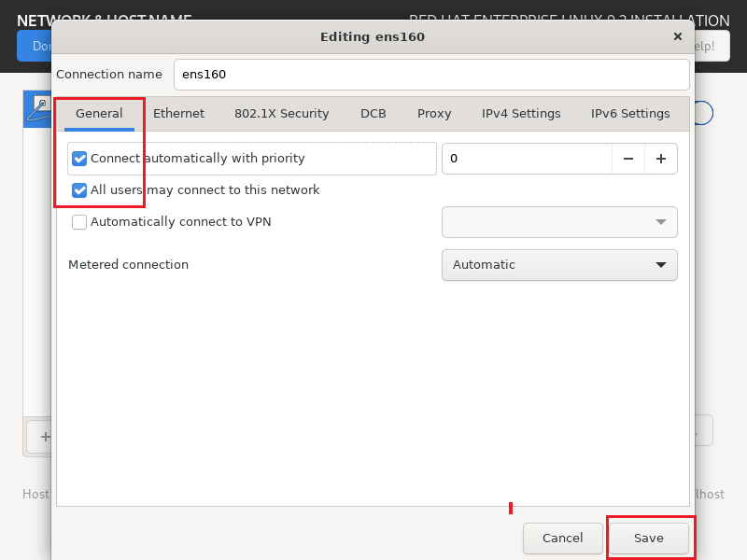Save the connection settings
The width and height of the screenshot is (747, 560).
coord(649,539)
